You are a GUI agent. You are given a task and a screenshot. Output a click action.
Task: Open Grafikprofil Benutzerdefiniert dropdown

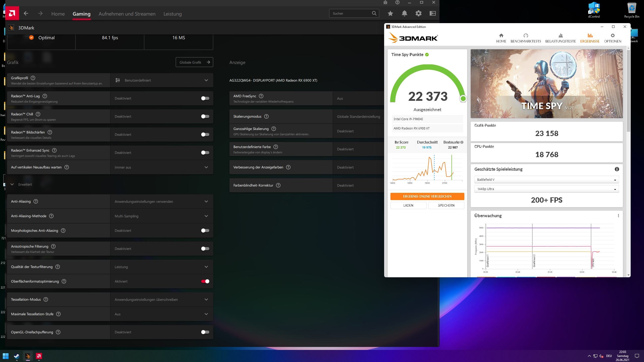coord(162,80)
